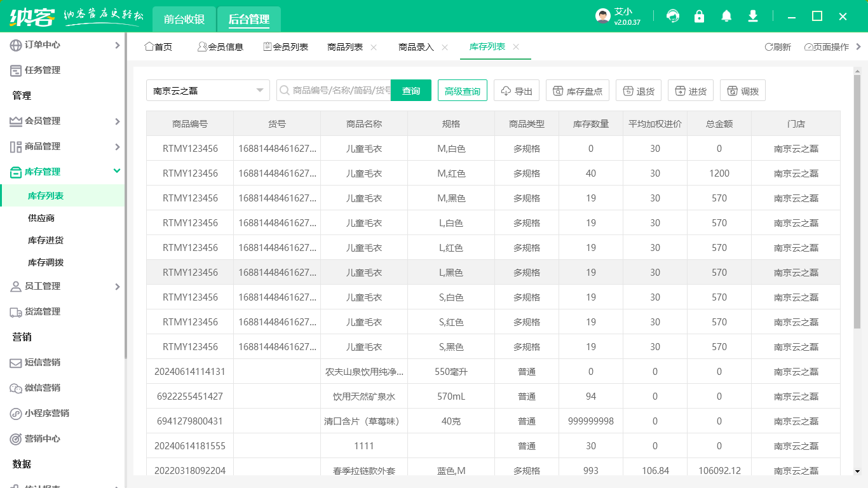This screenshot has height=488, width=868.
Task: Open the 商品录入 tab
Action: 416,47
